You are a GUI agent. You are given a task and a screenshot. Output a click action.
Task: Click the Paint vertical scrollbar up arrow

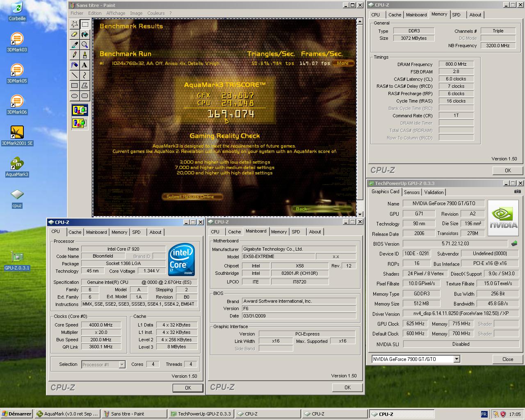click(x=360, y=22)
